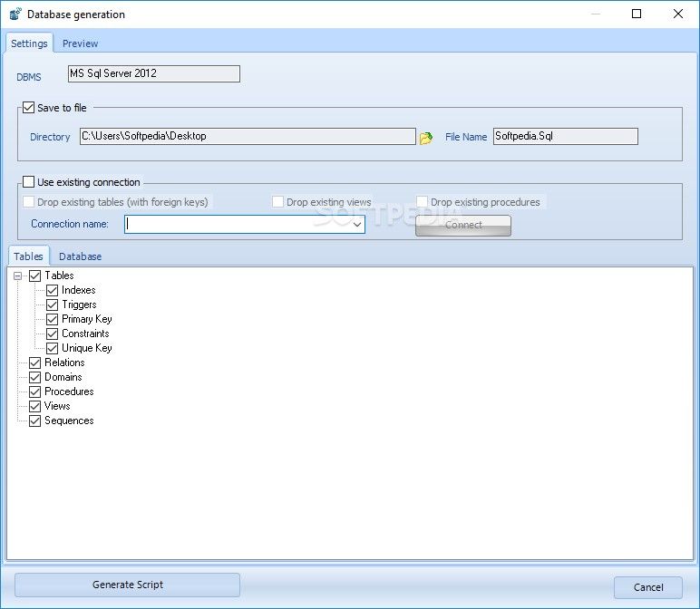Click the Directory path field

(x=248, y=136)
